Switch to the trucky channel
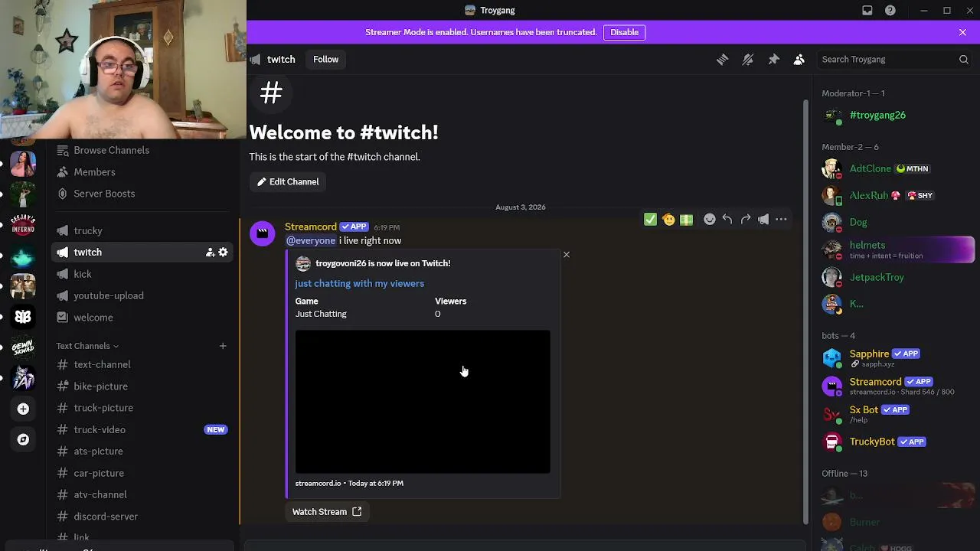Viewport: 980px width, 551px height. pyautogui.click(x=144, y=230)
